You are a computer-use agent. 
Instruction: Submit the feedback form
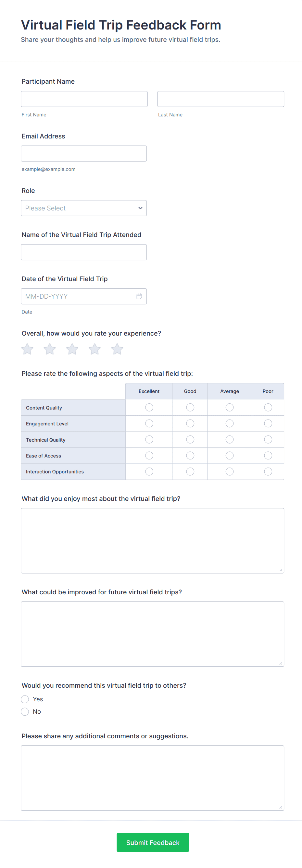(153, 842)
